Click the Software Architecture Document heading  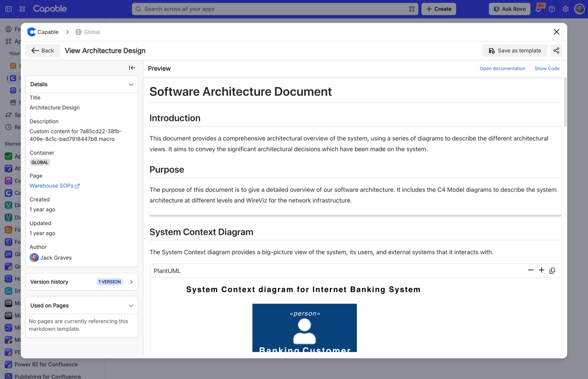click(240, 92)
